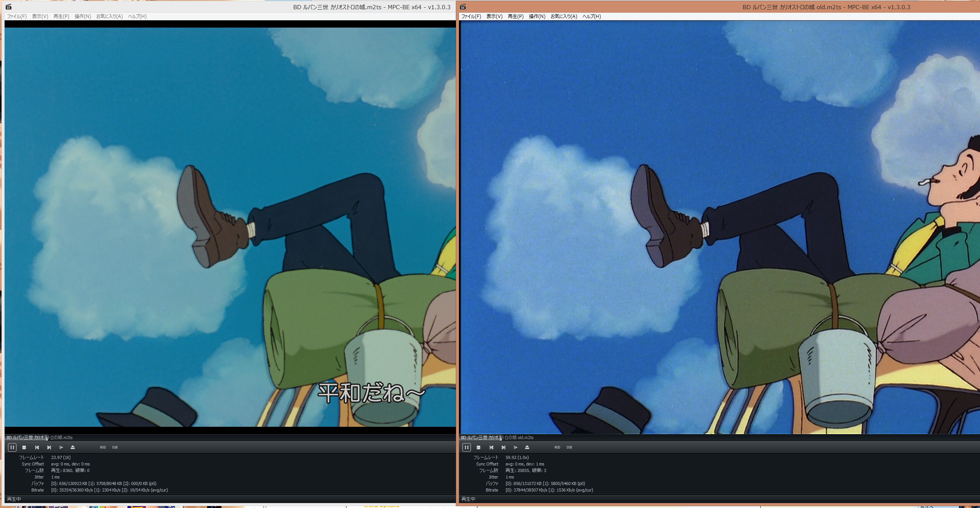Open the SUB subtitle selector in right player
The image size is (980, 508).
pos(569,447)
